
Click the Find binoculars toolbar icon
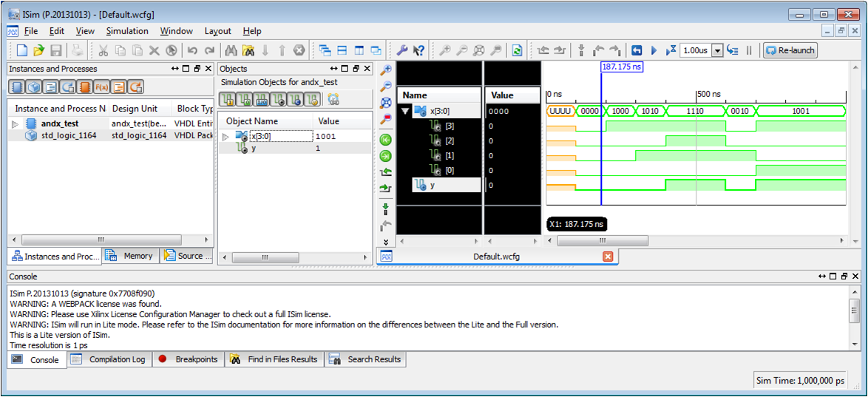click(231, 50)
